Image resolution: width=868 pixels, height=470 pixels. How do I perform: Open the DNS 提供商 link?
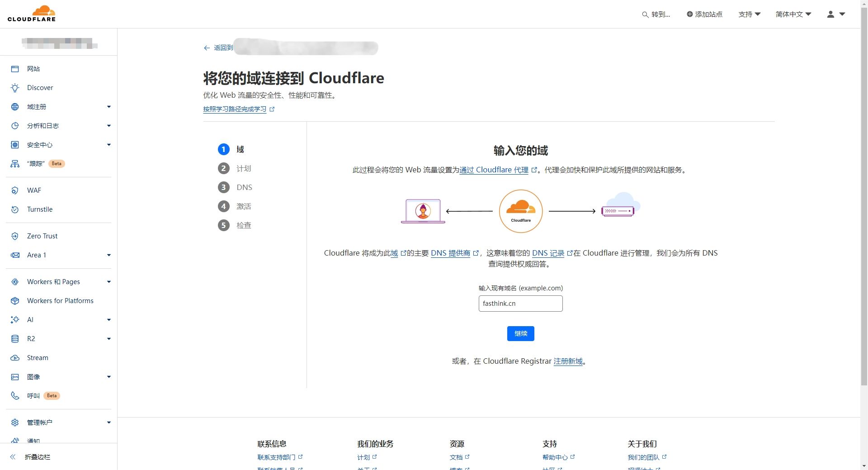click(x=450, y=253)
